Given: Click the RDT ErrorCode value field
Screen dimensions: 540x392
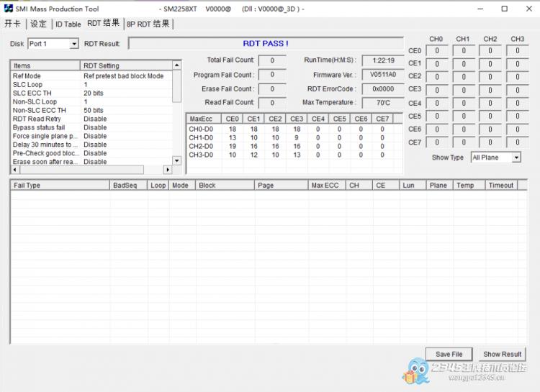Looking at the screenshot, I should (382, 88).
